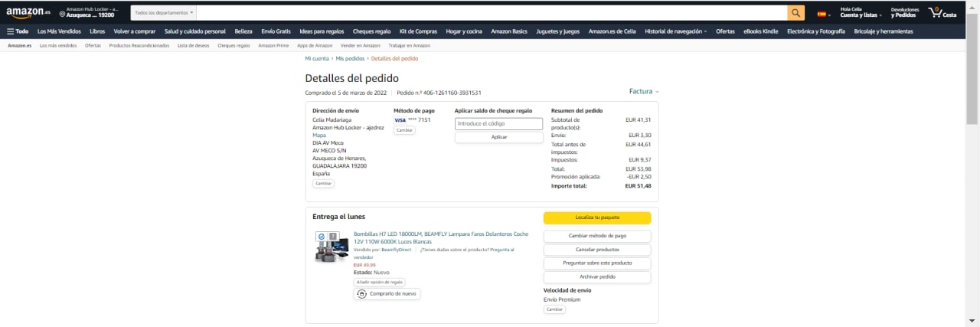Click the Comprarlo de nuevo button
This screenshot has height=327, width=980.
pyautogui.click(x=387, y=293)
